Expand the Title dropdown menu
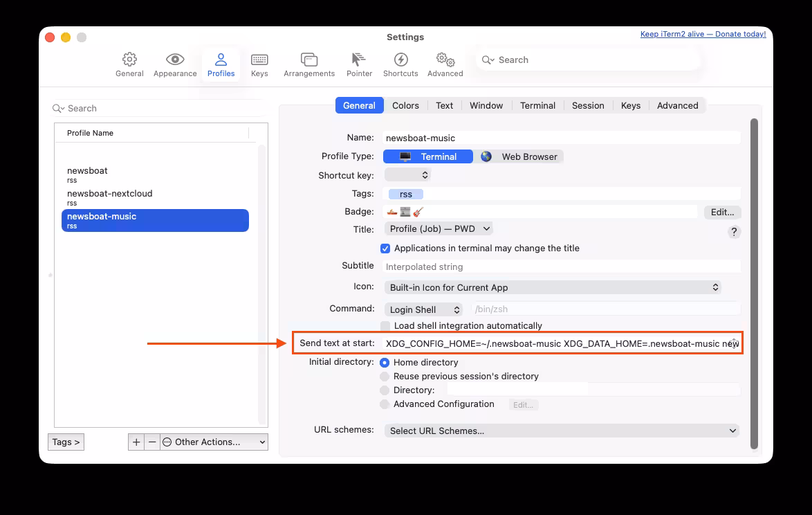The width and height of the screenshot is (812, 515). (x=439, y=228)
